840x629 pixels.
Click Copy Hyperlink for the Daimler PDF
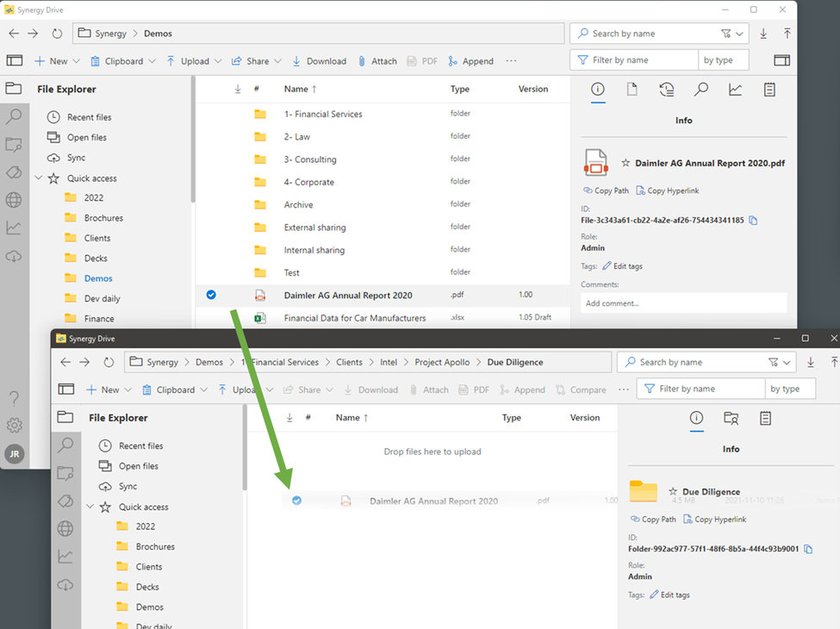pos(667,190)
